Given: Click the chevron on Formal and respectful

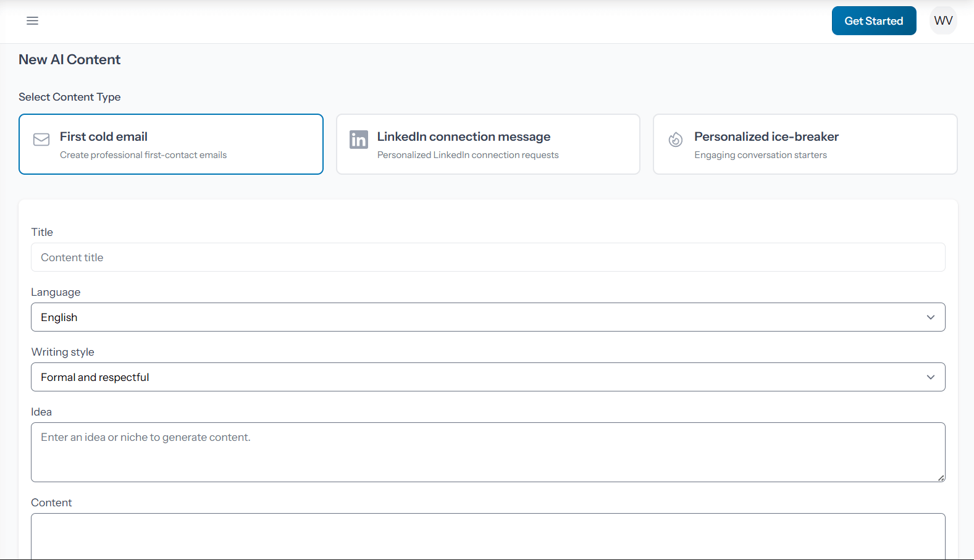Looking at the screenshot, I should (x=930, y=377).
